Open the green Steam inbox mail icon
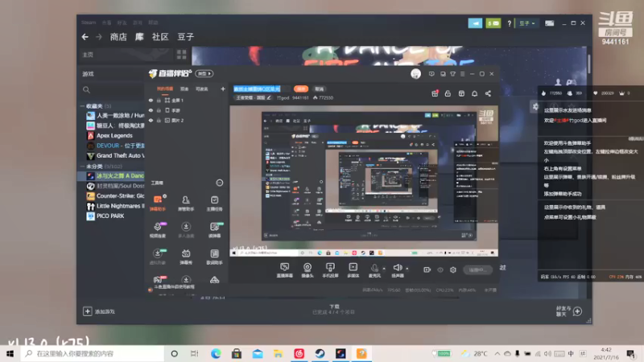Screen dimensions: 644x362 pyautogui.click(x=493, y=23)
